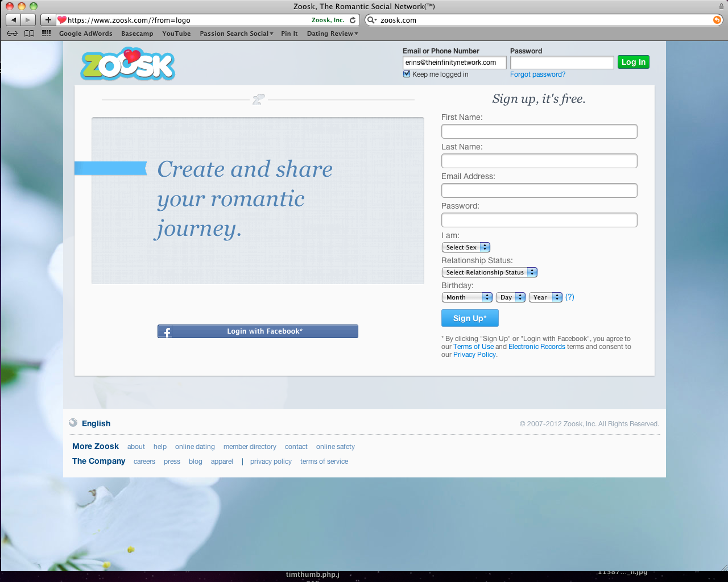Click the Zoosk, Inc. certificate label
Viewport: 728px width, 582px height.
pos(328,20)
